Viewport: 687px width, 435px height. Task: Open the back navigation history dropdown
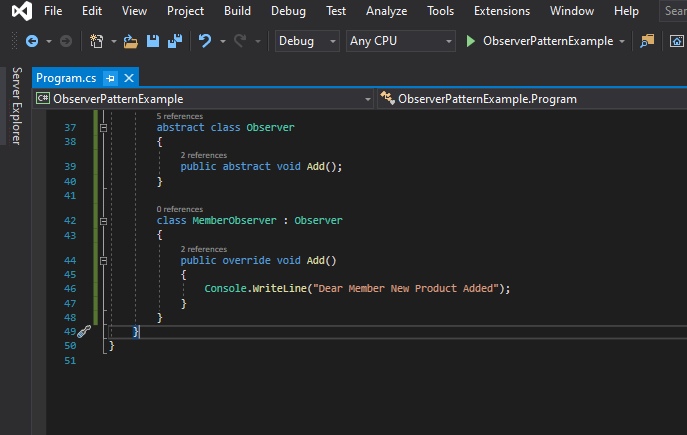(49, 42)
